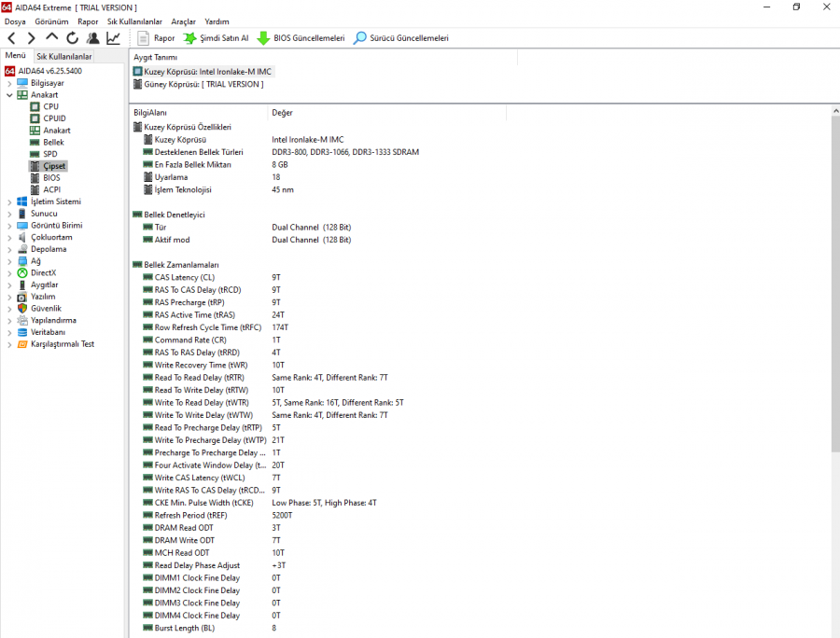The image size is (840, 638).
Task: Expand the Çokluortam tree node
Action: coord(9,237)
